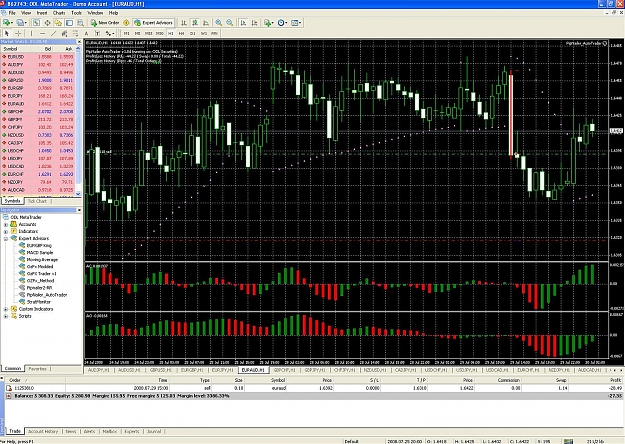Close the Market Watch panel

[x=79, y=41]
